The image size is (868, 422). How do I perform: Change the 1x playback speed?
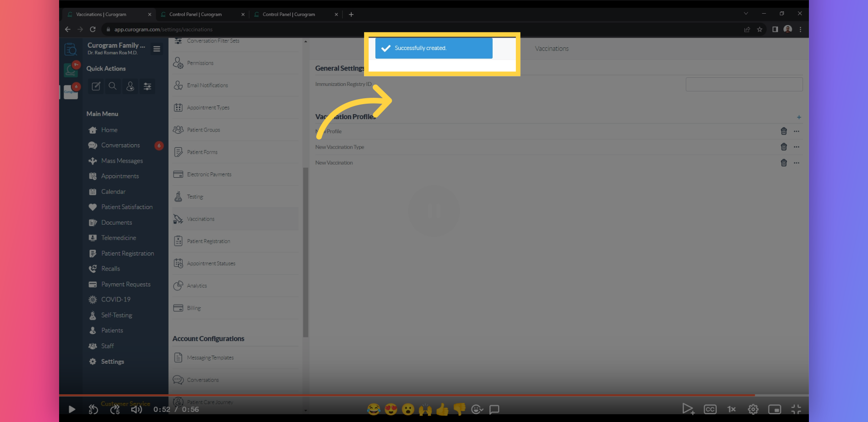(x=731, y=409)
